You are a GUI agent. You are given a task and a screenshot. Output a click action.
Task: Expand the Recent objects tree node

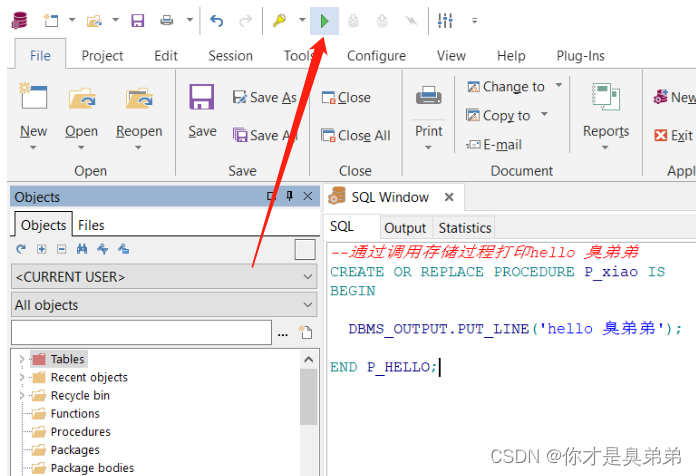(x=21, y=377)
